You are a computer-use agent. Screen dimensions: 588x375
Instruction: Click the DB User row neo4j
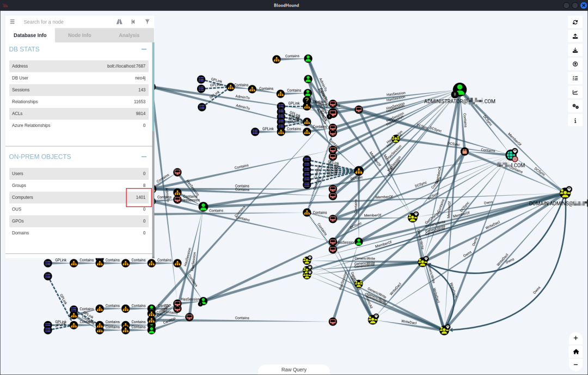click(79, 78)
